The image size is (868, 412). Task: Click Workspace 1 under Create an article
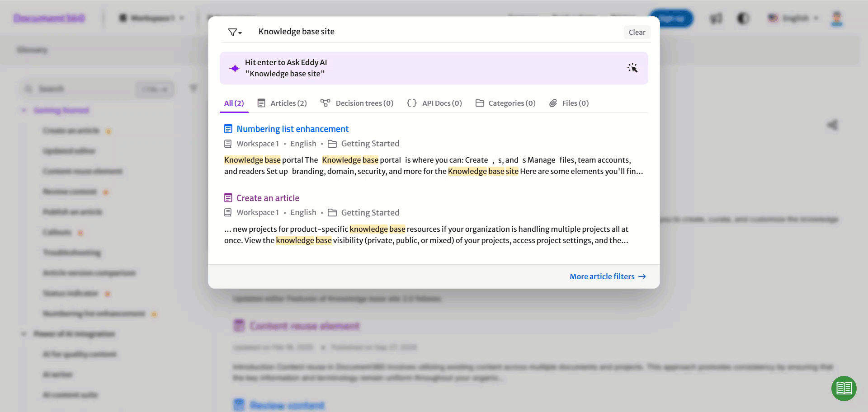tap(257, 213)
